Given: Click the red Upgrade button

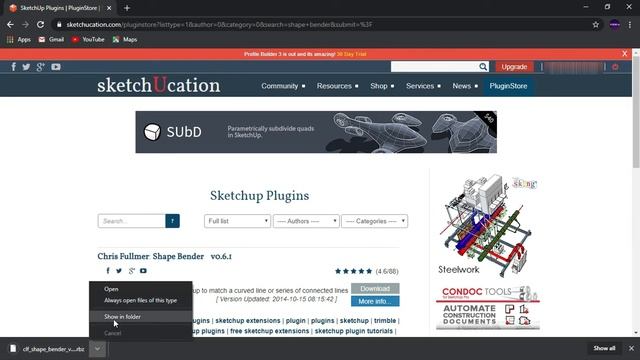Looking at the screenshot, I should (x=514, y=67).
